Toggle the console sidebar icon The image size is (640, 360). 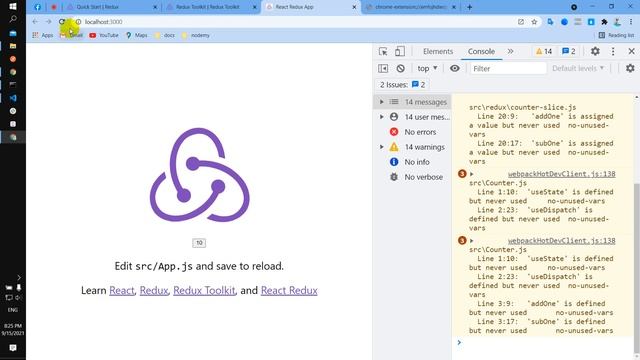[x=383, y=69]
